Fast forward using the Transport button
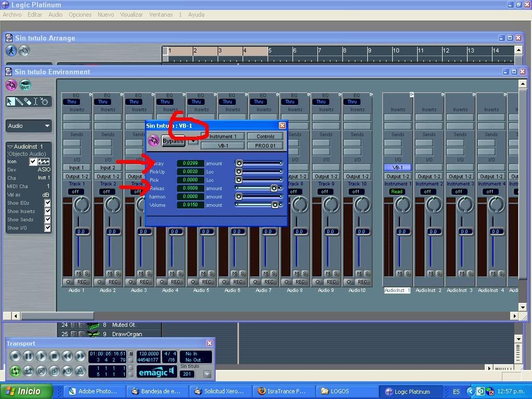 point(80,356)
